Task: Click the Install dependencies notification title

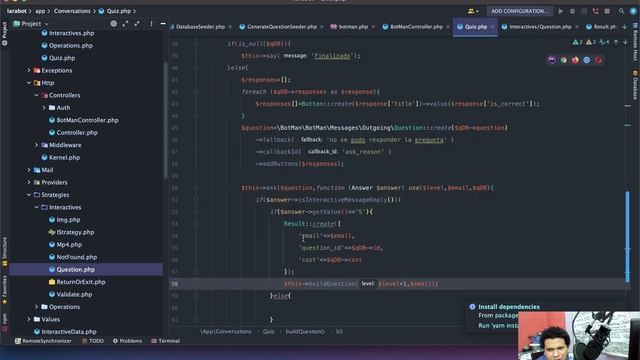Action: 509,307
